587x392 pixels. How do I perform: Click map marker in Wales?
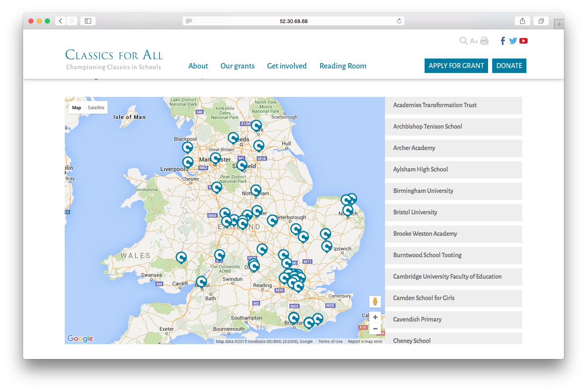(x=181, y=257)
